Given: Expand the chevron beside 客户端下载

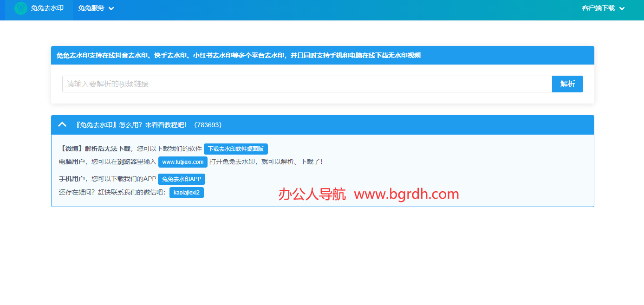Looking at the screenshot, I should point(622,8).
